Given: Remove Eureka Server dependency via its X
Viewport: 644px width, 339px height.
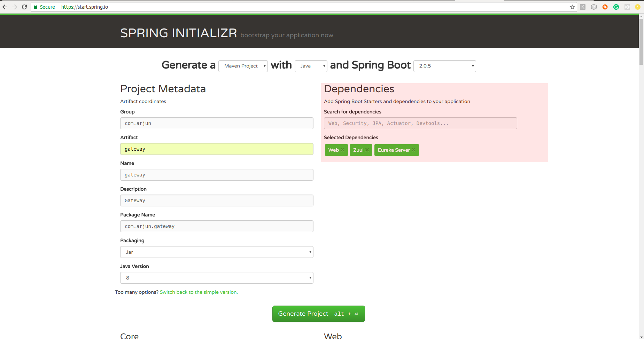Looking at the screenshot, I should click(x=413, y=150).
